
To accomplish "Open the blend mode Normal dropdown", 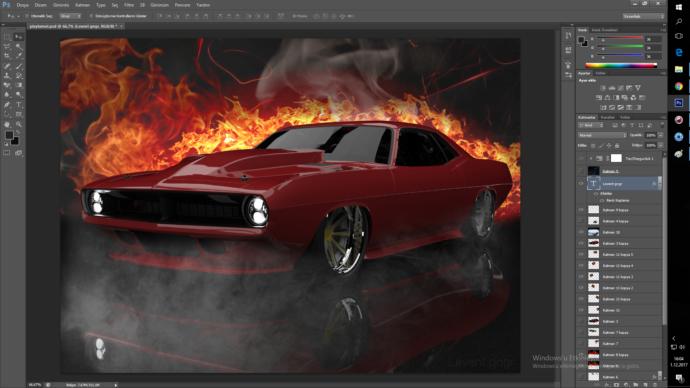I will pyautogui.click(x=602, y=135).
